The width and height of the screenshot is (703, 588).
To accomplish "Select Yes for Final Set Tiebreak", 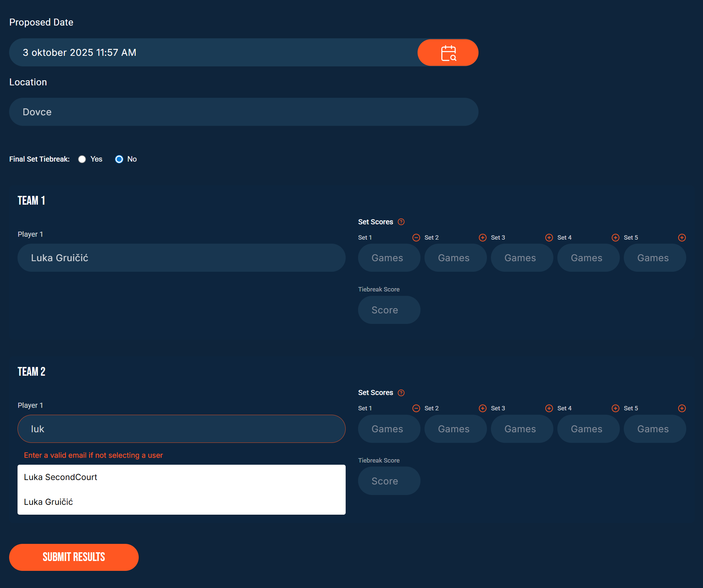I will pyautogui.click(x=82, y=159).
